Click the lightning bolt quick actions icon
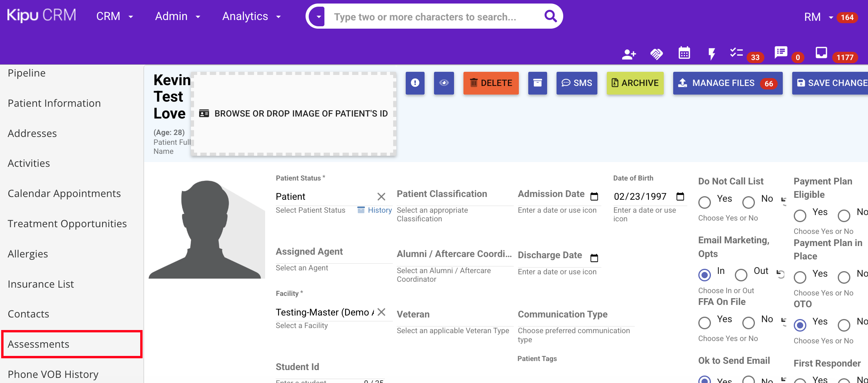The width and height of the screenshot is (868, 383). [x=711, y=54]
